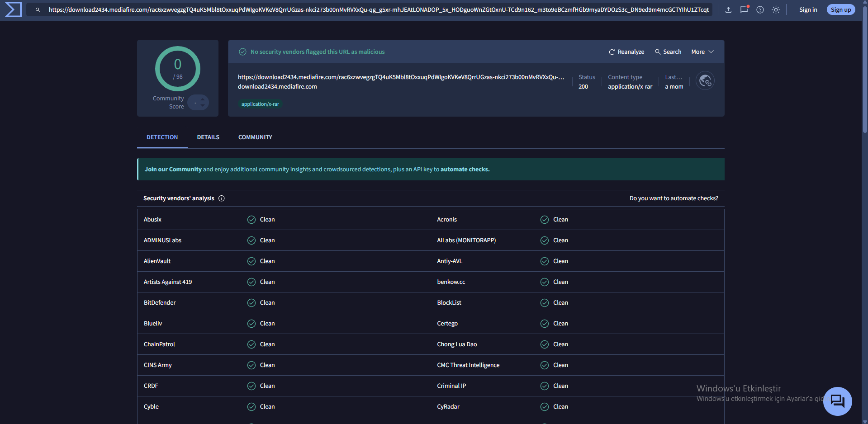This screenshot has width=868, height=424.
Task: Click the upload file icon in the header
Action: coord(728,9)
